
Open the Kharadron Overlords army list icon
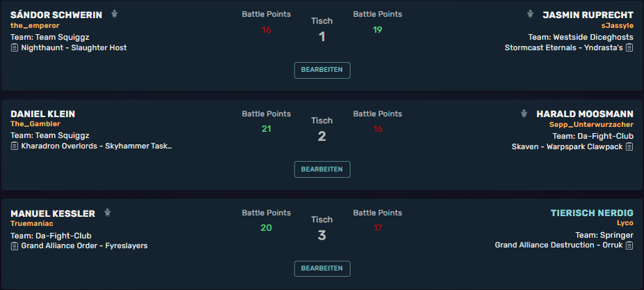(x=15, y=146)
